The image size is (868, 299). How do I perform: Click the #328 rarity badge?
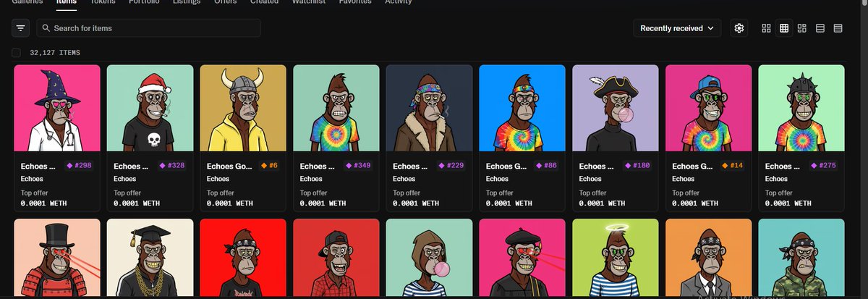pos(174,166)
